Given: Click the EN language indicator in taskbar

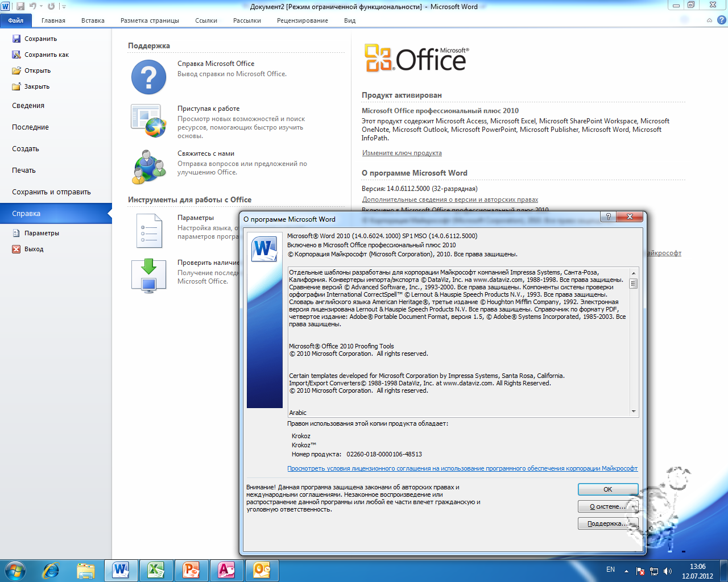Looking at the screenshot, I should pyautogui.click(x=610, y=569).
